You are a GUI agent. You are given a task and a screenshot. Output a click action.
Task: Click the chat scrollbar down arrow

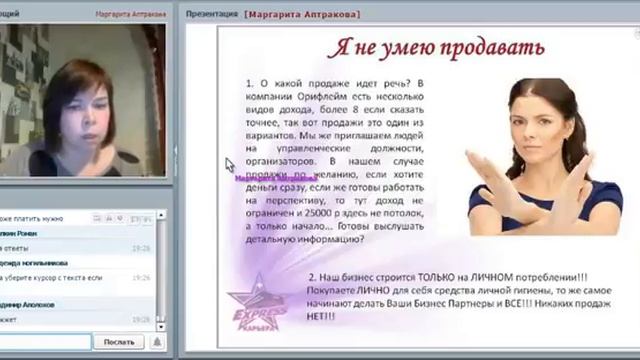click(x=161, y=327)
